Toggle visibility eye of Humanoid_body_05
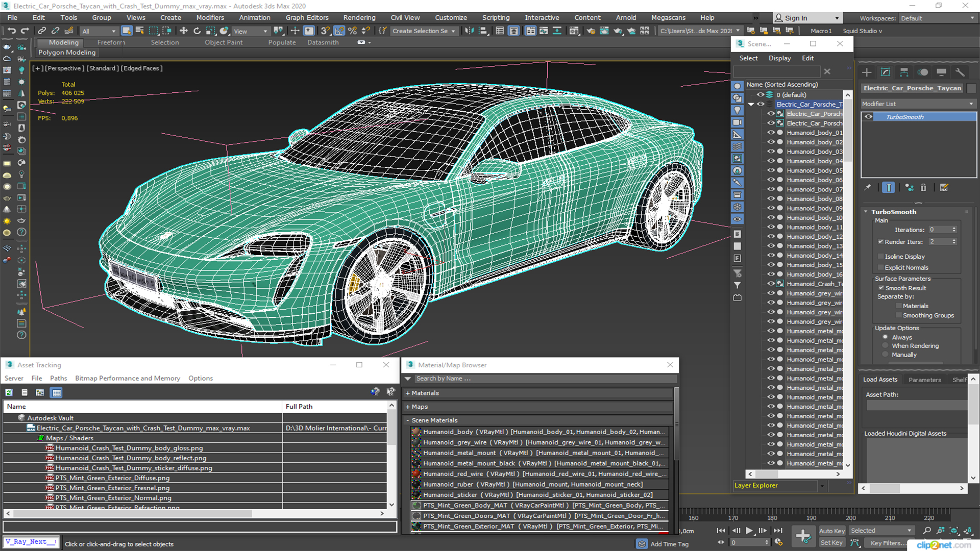 [x=771, y=170]
